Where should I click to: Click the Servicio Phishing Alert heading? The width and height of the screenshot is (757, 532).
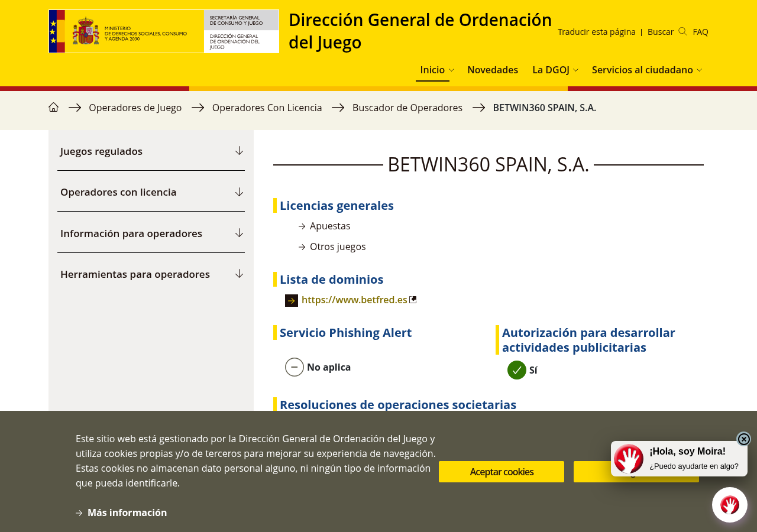click(x=346, y=332)
